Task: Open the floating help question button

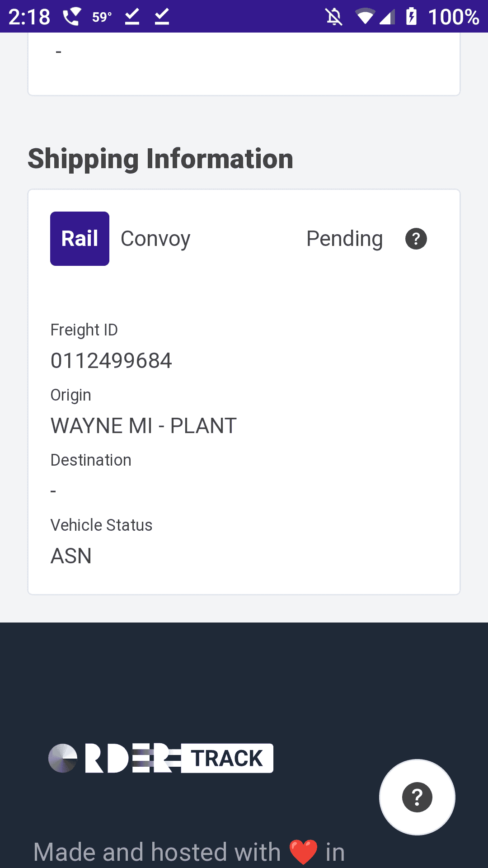Action: [x=417, y=797]
